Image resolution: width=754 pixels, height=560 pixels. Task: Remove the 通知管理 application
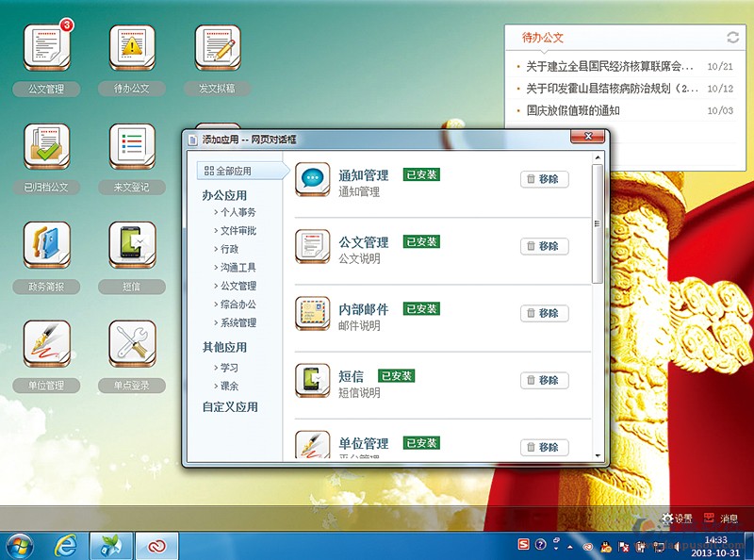[544, 179]
